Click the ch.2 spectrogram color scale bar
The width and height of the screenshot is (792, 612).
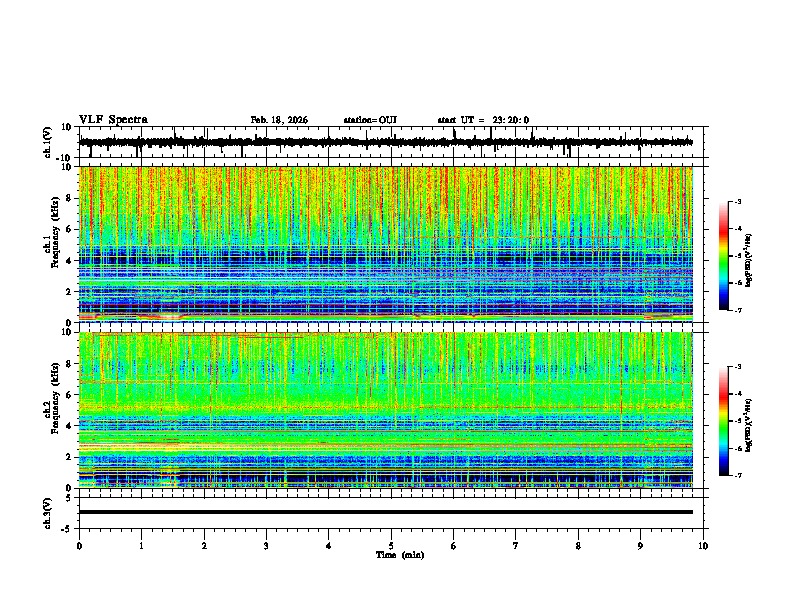point(724,421)
